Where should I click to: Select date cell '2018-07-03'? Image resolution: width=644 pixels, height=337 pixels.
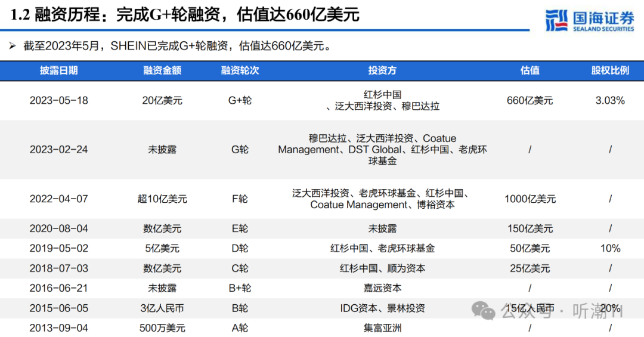[x=58, y=268]
